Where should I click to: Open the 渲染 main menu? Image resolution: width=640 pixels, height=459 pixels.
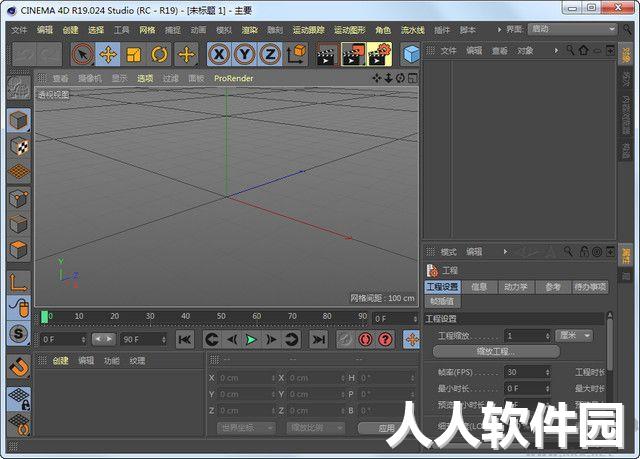point(249,30)
